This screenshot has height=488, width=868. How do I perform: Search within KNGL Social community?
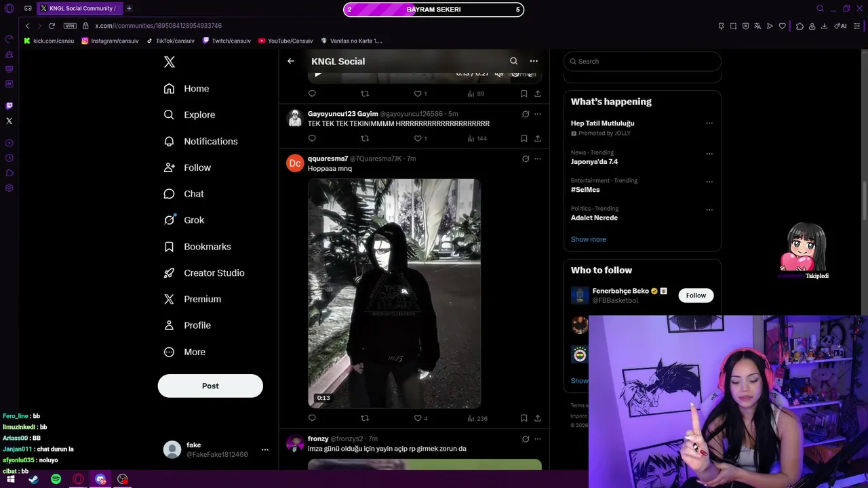coord(513,61)
